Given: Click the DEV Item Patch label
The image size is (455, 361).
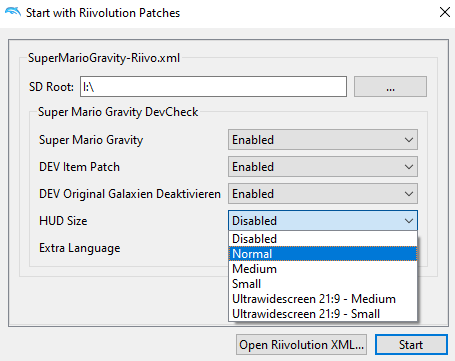Looking at the screenshot, I should point(79,167).
